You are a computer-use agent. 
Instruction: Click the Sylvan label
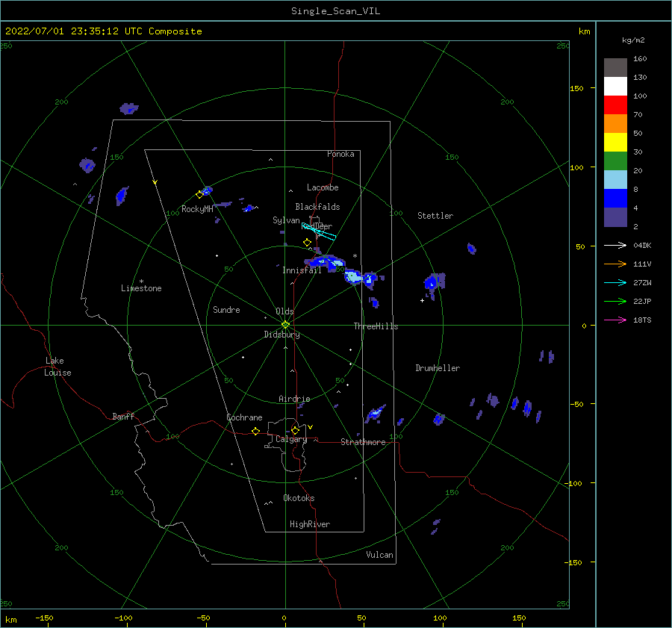[286, 220]
